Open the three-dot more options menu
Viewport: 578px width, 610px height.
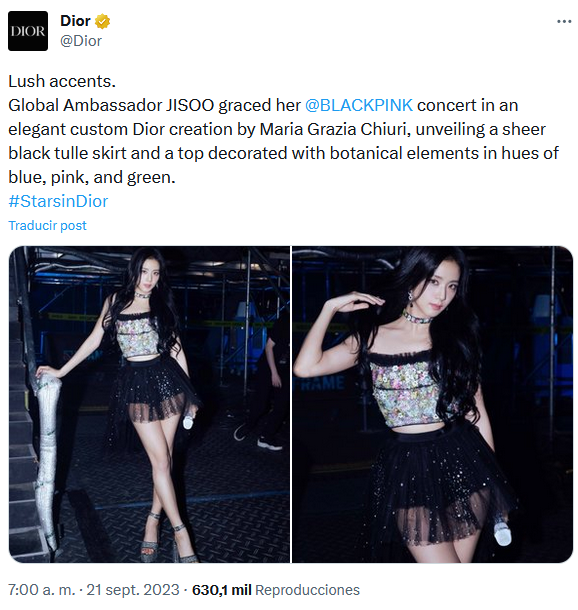[564, 21]
